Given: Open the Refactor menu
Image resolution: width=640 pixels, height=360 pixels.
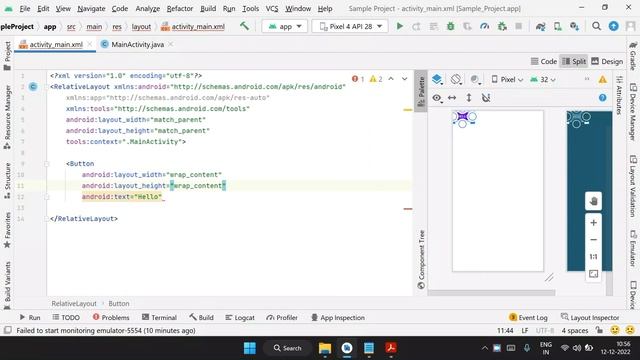Looking at the screenshot, I should point(180,9).
